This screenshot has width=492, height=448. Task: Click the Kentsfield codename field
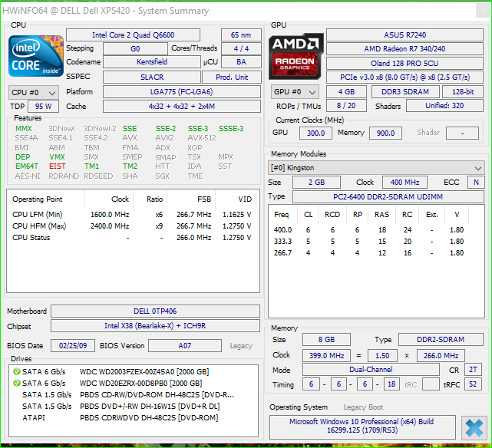pyautogui.click(x=152, y=62)
